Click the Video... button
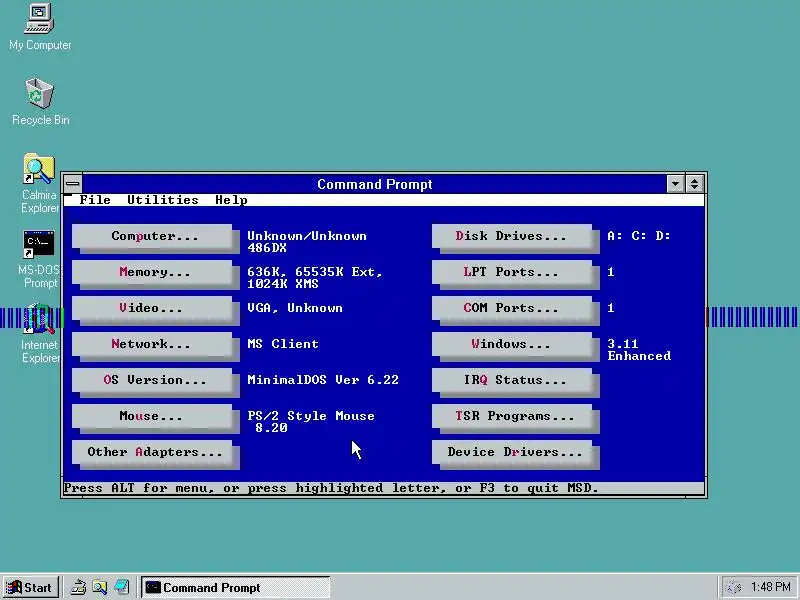Image resolution: width=800 pixels, height=600 pixels. tap(152, 308)
